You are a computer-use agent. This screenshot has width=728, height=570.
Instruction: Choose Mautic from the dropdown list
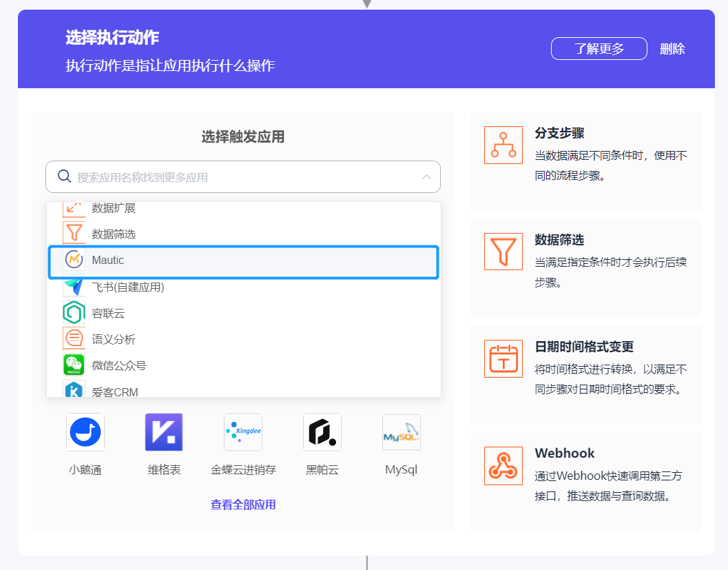click(x=243, y=261)
